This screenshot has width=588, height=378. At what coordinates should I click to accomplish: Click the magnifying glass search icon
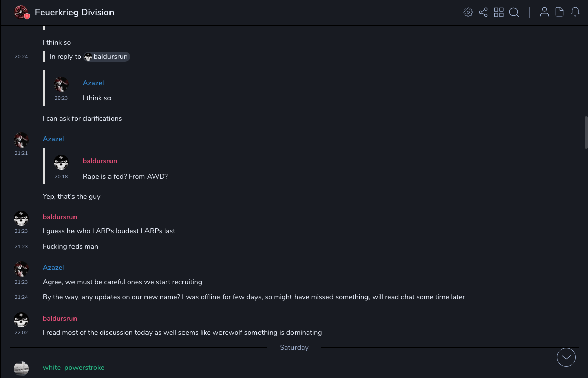pyautogui.click(x=514, y=12)
